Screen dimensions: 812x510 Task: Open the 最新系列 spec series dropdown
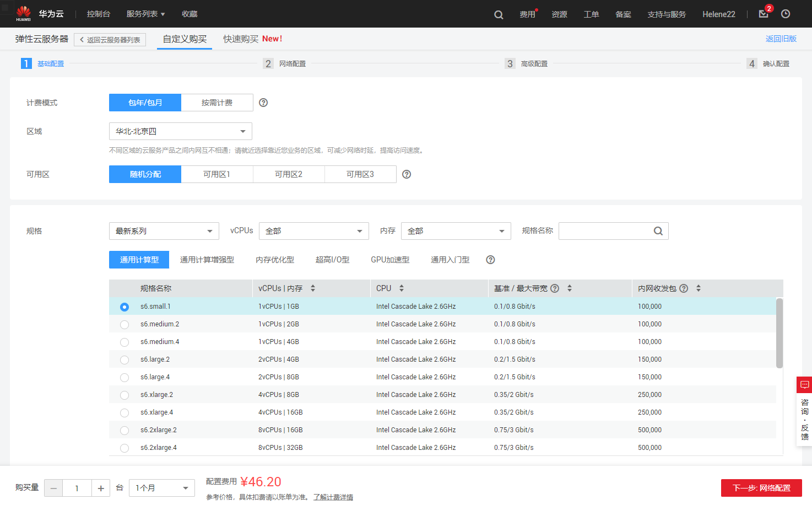(x=164, y=231)
